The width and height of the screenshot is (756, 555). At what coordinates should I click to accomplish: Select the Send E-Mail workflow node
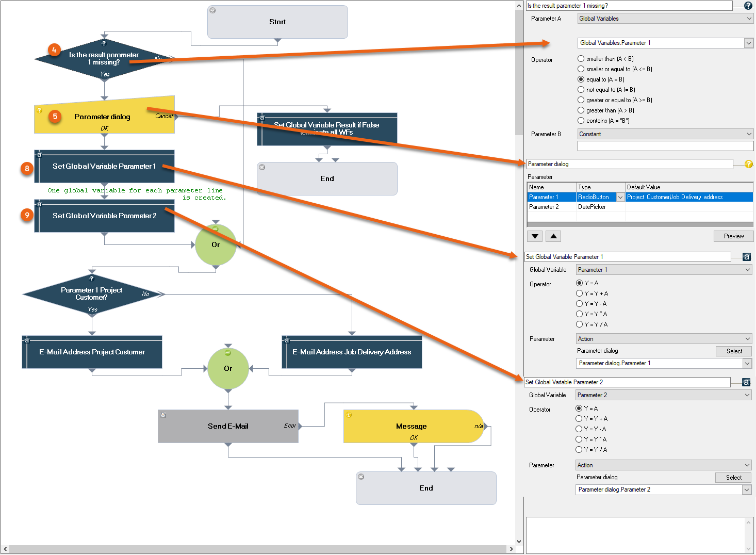(228, 426)
